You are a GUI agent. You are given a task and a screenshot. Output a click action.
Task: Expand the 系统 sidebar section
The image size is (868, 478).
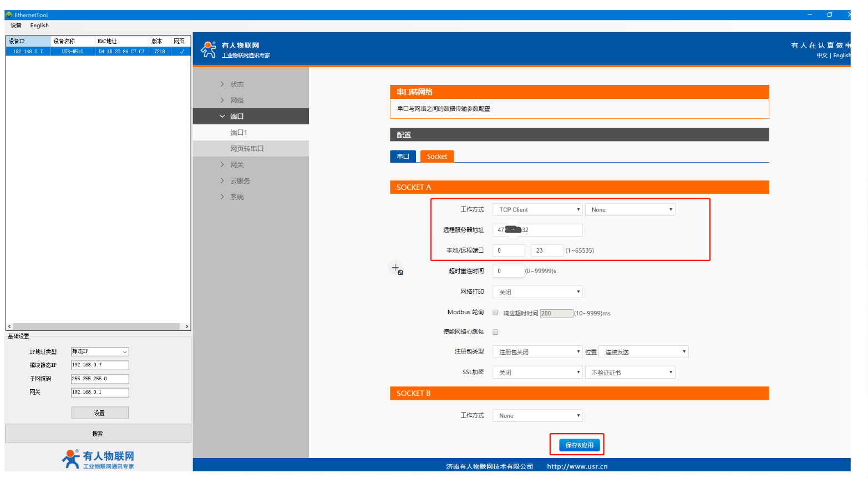[237, 197]
